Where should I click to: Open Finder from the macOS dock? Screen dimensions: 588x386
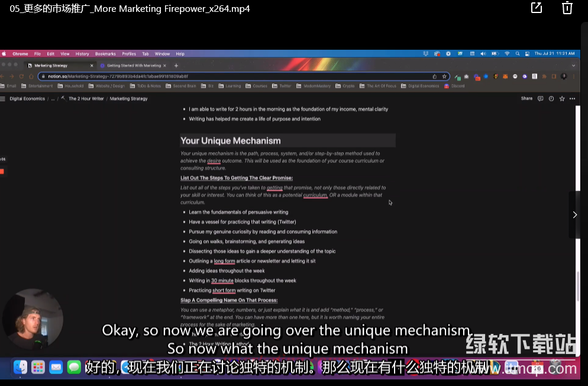[x=20, y=367]
